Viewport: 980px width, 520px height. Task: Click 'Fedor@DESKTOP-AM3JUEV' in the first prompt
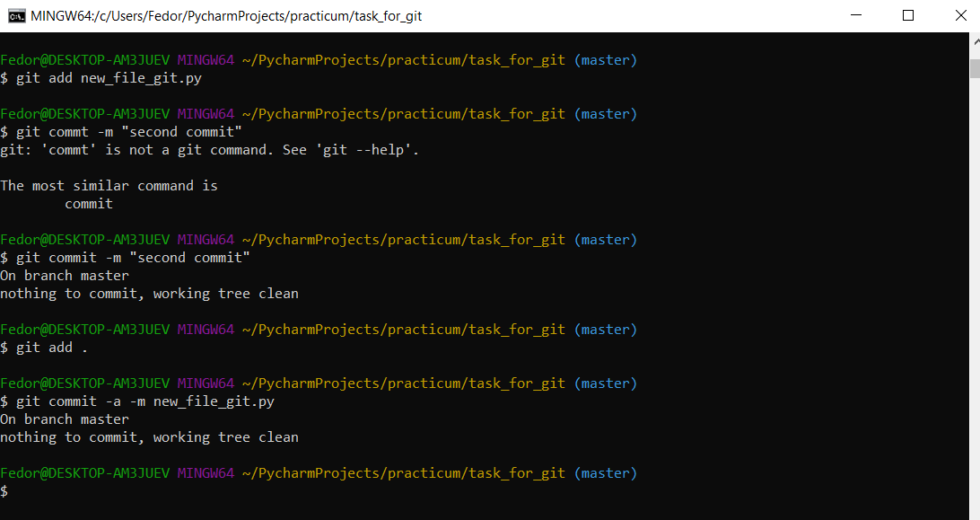[x=85, y=60]
